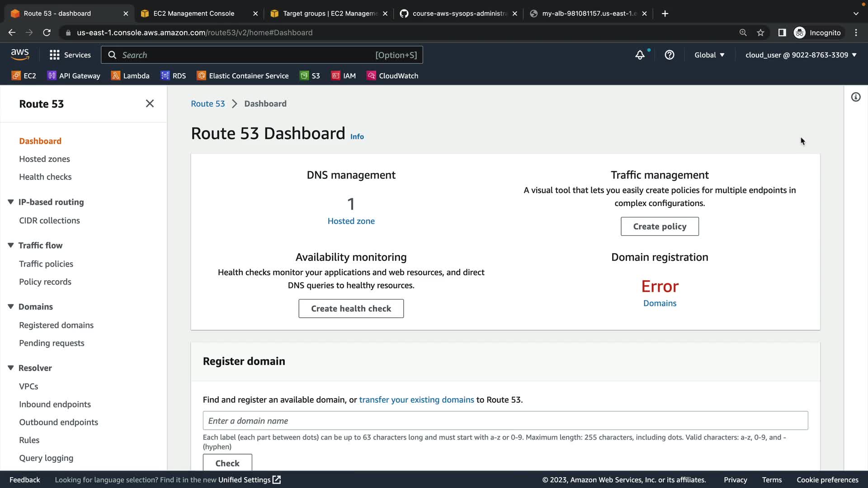Open the cloud_user account dropdown
This screenshot has width=868, height=488.
coord(801,55)
